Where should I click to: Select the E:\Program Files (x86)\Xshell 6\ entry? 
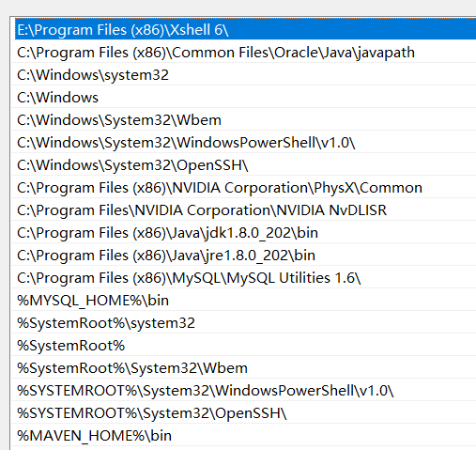click(245, 30)
